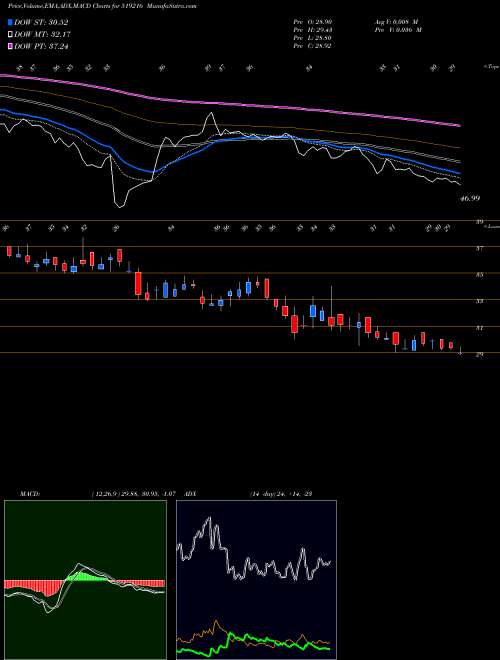
Task: Click the 'Pre V: 0.036 M' value
Action: tap(398, 30)
